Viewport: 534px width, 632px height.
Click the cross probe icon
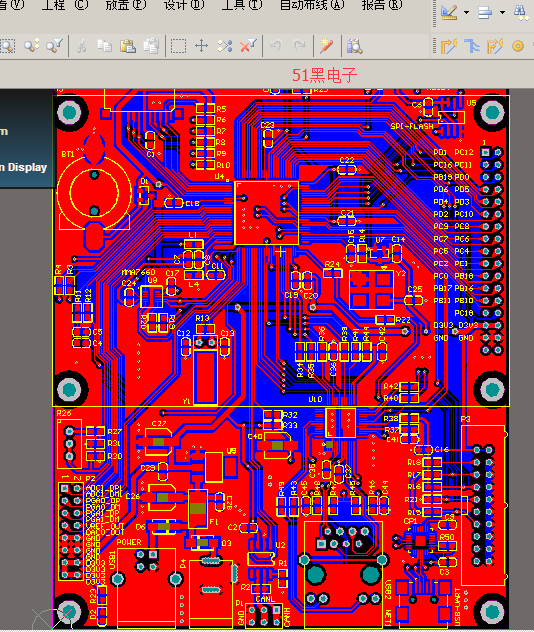click(x=326, y=46)
